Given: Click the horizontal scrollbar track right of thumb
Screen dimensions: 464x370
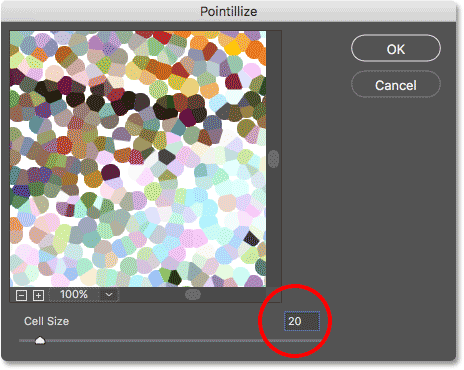Looking at the screenshot, I should pyautogui.click(x=240, y=295).
